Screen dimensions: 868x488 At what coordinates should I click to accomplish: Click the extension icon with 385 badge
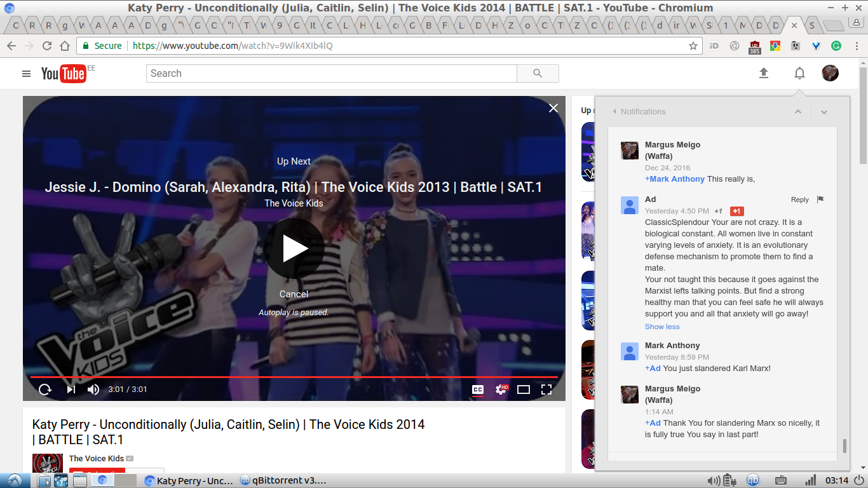[754, 47]
